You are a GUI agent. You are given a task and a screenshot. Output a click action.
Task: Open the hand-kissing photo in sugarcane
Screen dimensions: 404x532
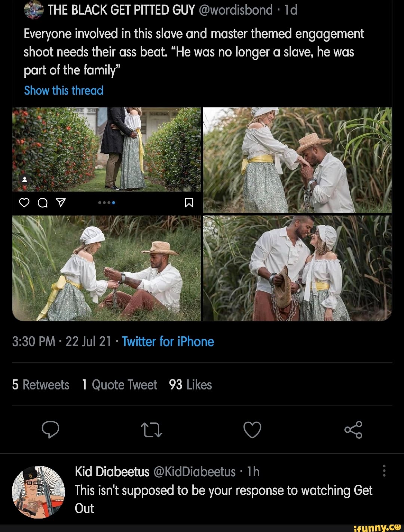tap(297, 160)
